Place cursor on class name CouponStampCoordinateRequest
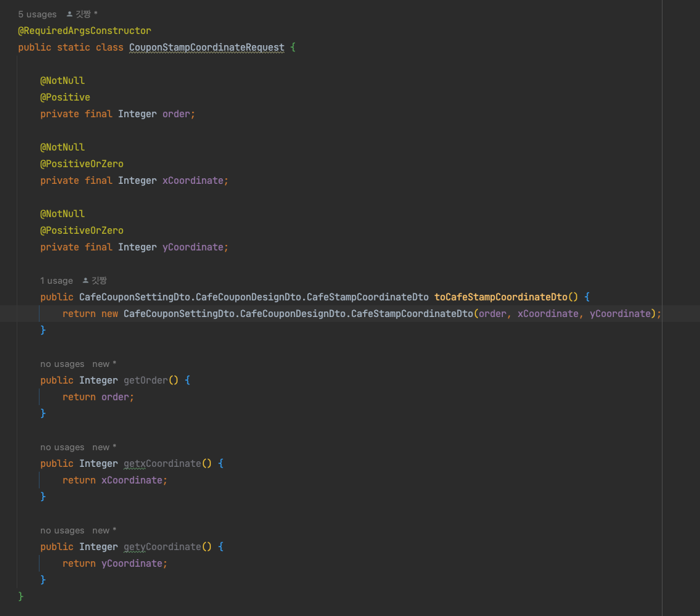This screenshot has height=616, width=700. (x=207, y=47)
